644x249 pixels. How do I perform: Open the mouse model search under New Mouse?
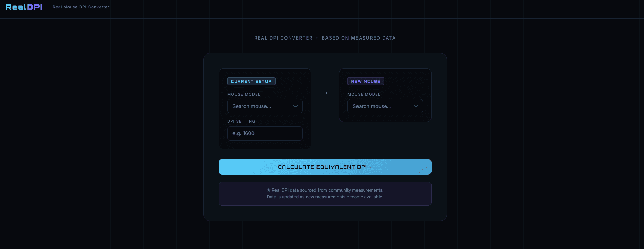pyautogui.click(x=385, y=106)
